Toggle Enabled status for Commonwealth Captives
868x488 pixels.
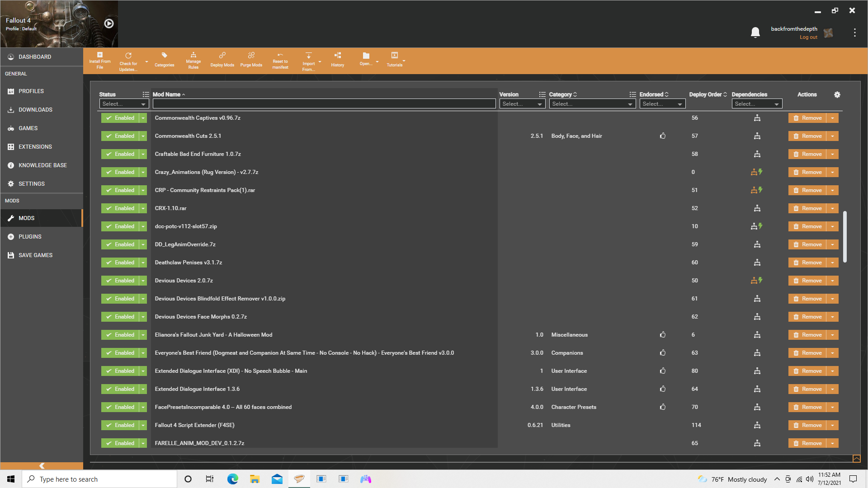coord(120,118)
